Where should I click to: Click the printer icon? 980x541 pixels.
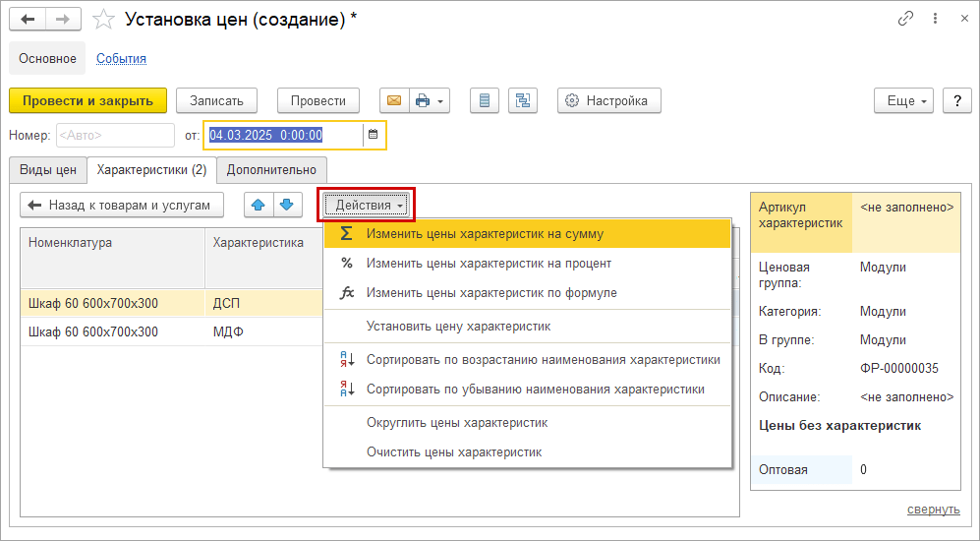(423, 100)
